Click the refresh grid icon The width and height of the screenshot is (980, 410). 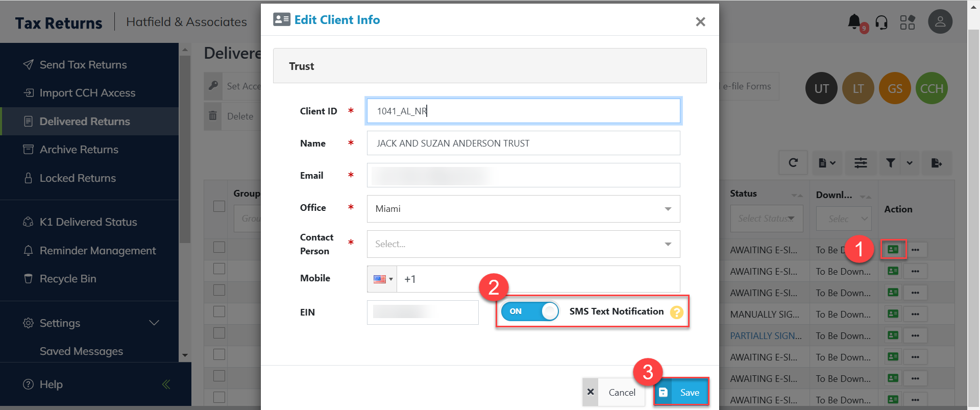793,163
